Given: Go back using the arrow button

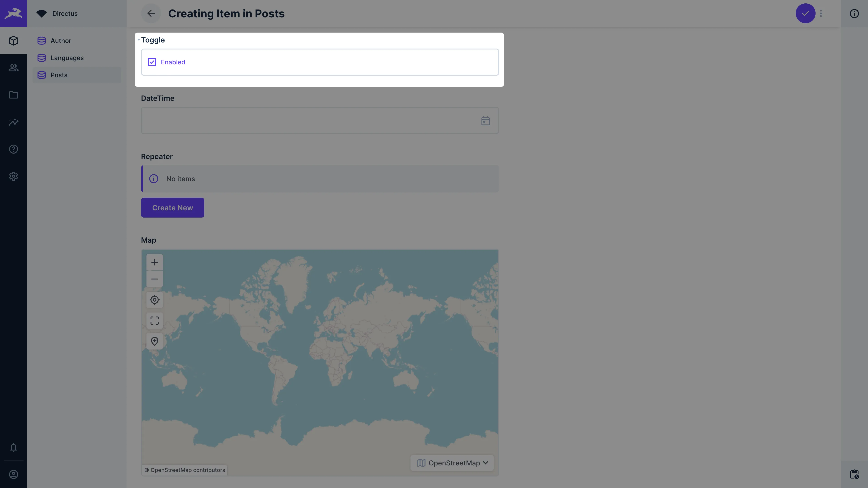Looking at the screenshot, I should coord(151,14).
